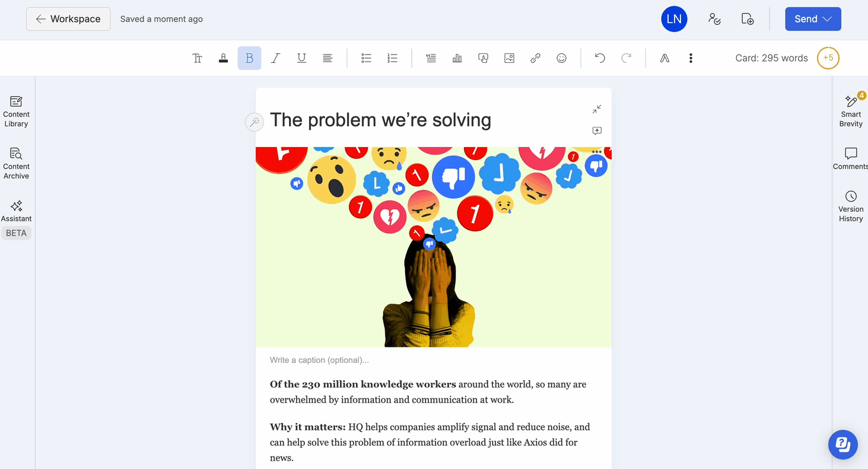This screenshot has width=868, height=469.
Task: Add a comment to the card
Action: pyautogui.click(x=597, y=130)
